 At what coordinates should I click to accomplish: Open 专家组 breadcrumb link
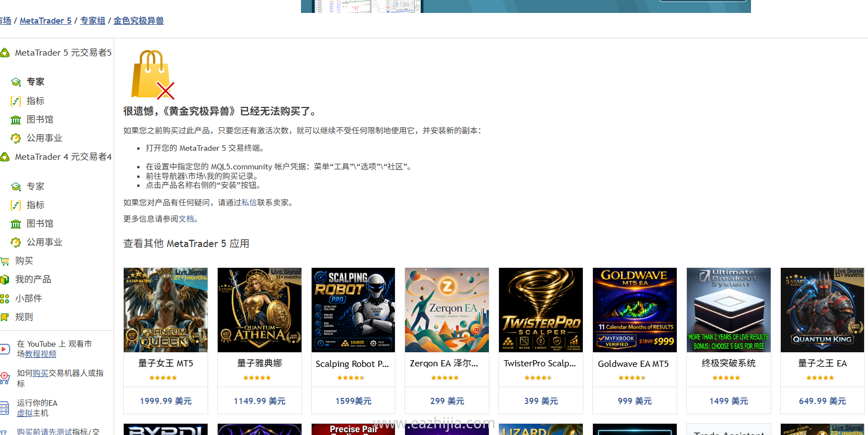click(92, 20)
